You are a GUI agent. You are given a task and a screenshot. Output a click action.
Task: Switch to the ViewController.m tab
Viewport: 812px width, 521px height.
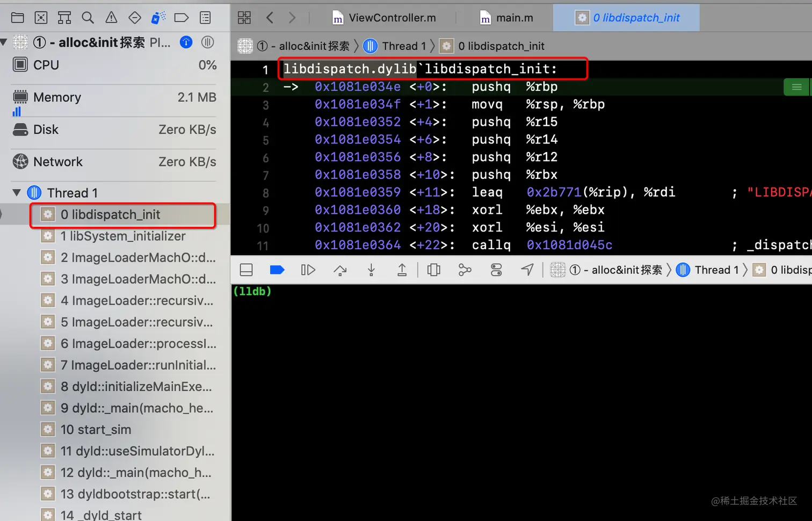pyautogui.click(x=384, y=18)
